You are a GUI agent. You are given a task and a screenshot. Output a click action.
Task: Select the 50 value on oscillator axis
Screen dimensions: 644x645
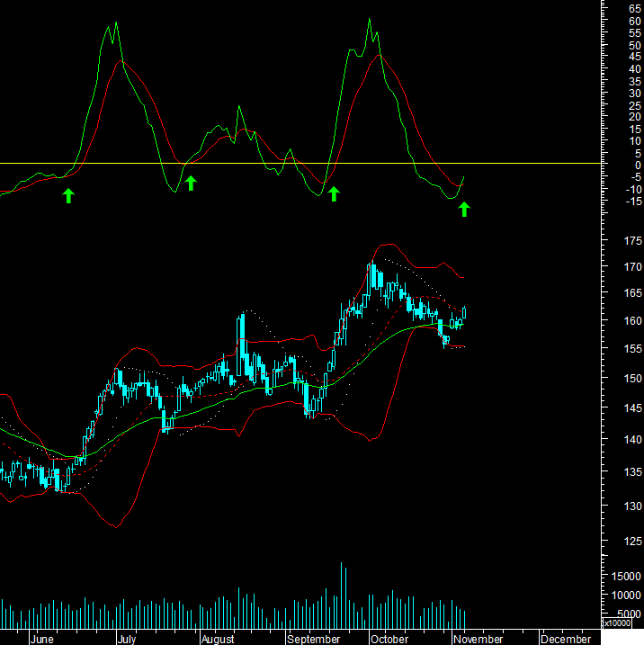tap(635, 45)
